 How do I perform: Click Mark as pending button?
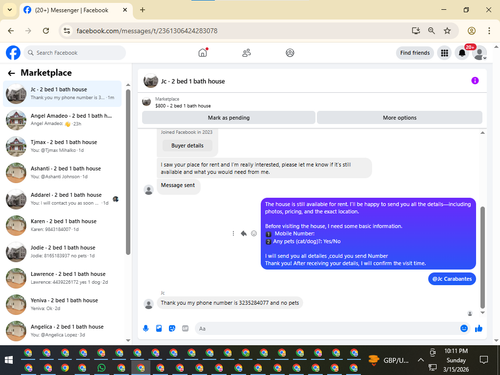[229, 118]
